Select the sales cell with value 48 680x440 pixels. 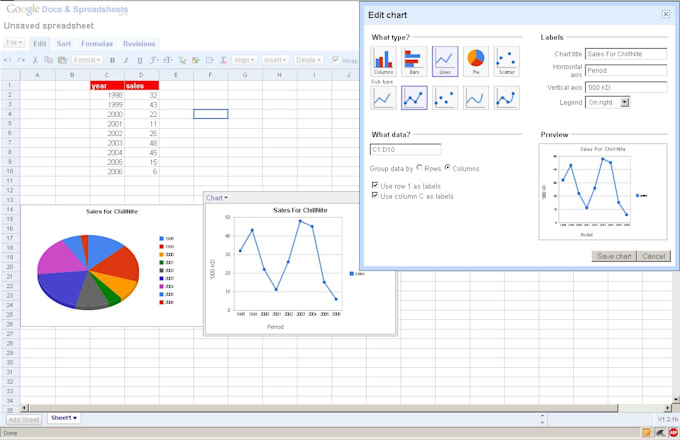pyautogui.click(x=142, y=143)
